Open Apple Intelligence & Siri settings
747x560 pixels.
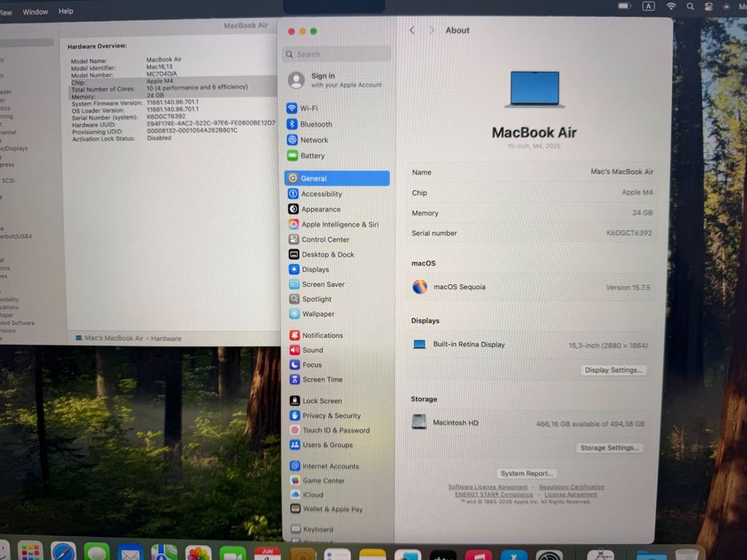334,224
